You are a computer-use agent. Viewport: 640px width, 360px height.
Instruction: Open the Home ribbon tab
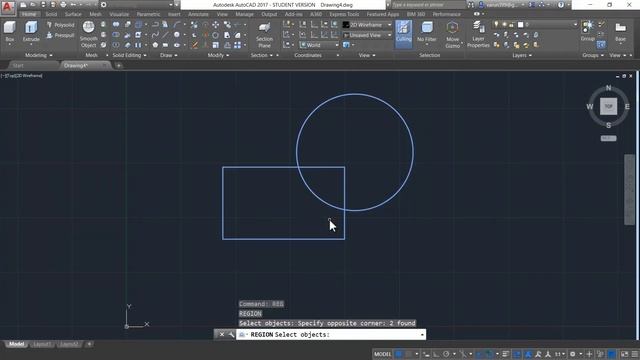pyautogui.click(x=29, y=14)
